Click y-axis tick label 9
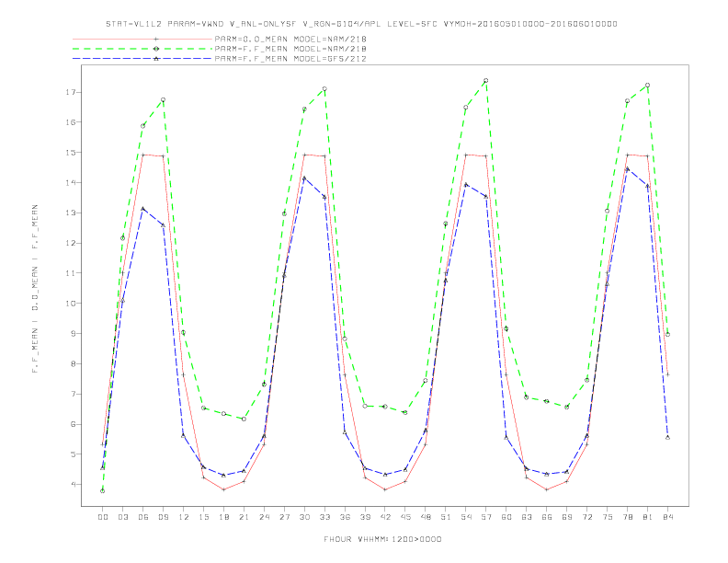Image resolution: width=728 pixels, height=563 pixels. tap(73, 334)
